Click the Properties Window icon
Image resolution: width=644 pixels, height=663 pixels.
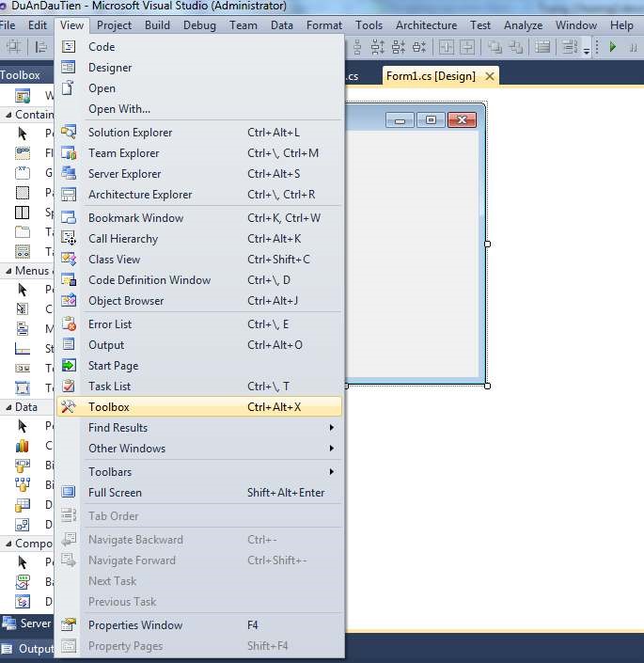pyautogui.click(x=69, y=625)
